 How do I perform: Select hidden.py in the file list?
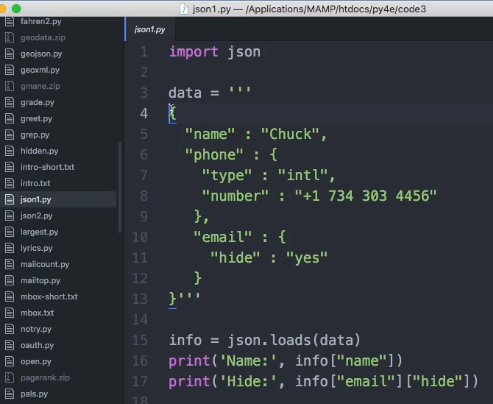click(x=39, y=151)
